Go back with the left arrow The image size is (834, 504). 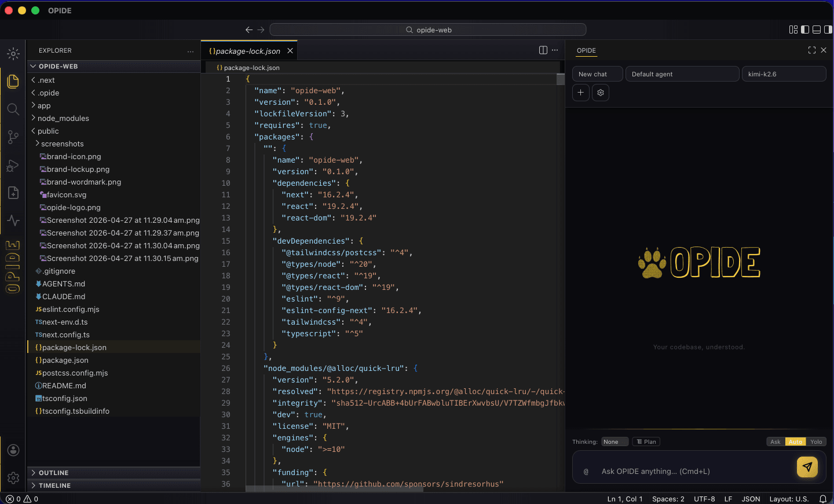[x=249, y=30]
